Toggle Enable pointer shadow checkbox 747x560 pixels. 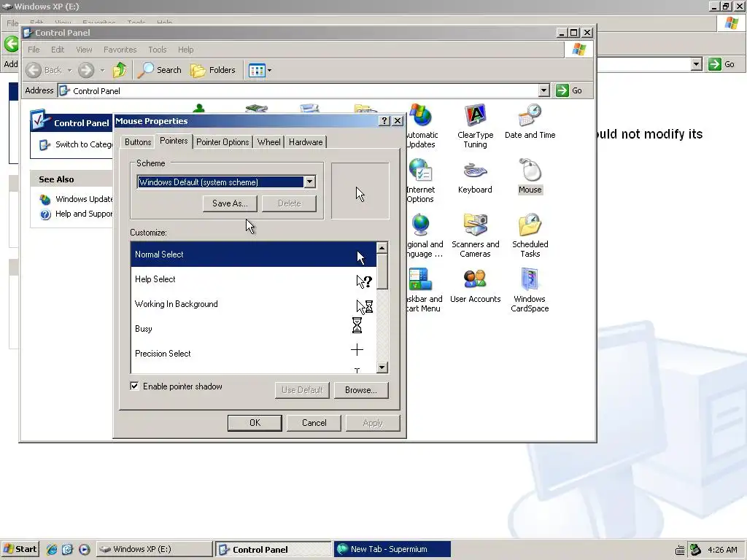pyautogui.click(x=134, y=386)
